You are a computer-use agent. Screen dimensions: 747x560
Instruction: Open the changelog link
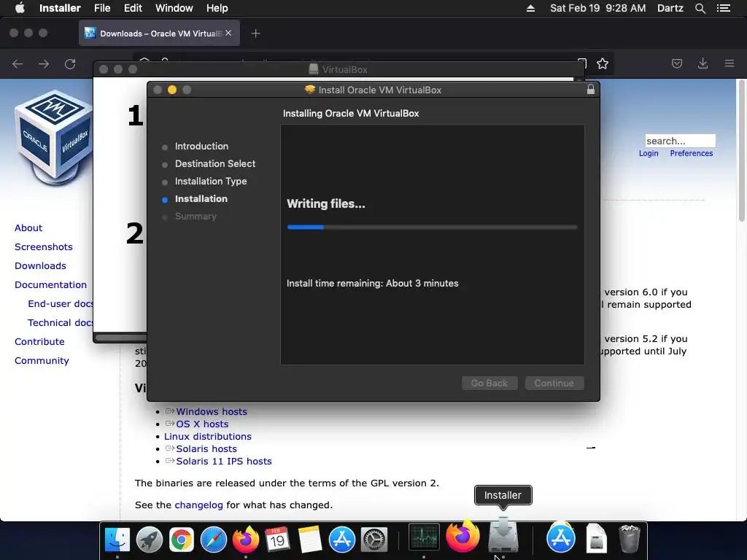(198, 505)
